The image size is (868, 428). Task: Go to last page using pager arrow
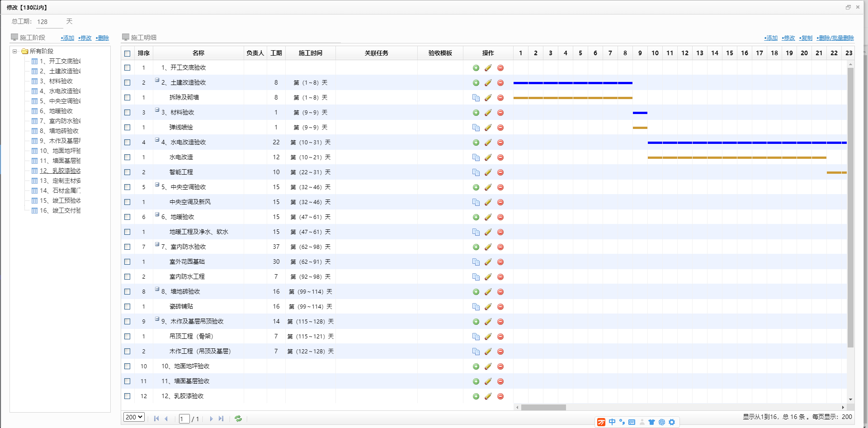tap(221, 418)
